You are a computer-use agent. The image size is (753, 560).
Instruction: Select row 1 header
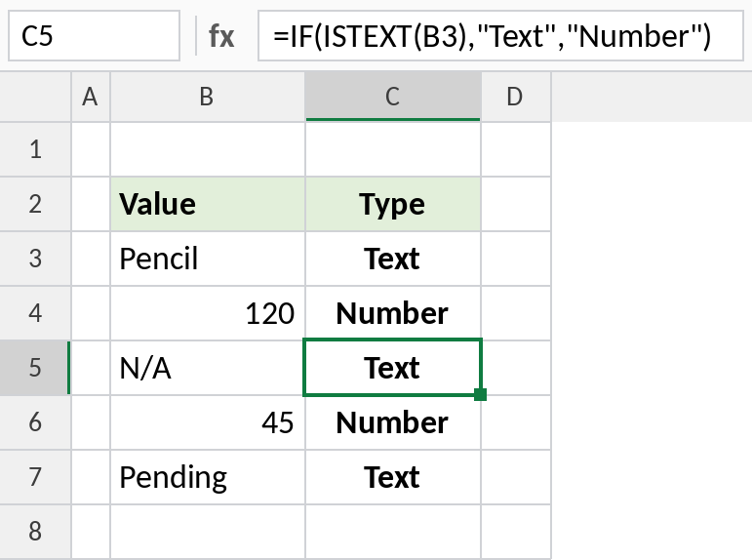coord(35,149)
